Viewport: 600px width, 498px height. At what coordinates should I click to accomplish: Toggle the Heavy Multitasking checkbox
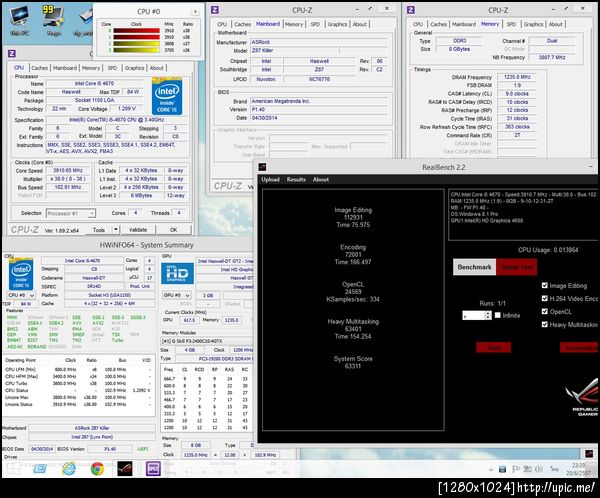point(545,324)
